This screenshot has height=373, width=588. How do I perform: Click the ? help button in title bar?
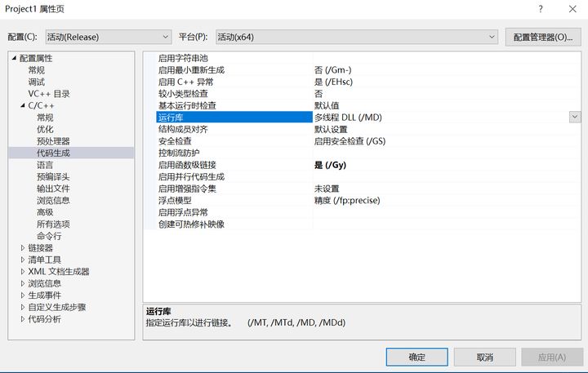541,9
